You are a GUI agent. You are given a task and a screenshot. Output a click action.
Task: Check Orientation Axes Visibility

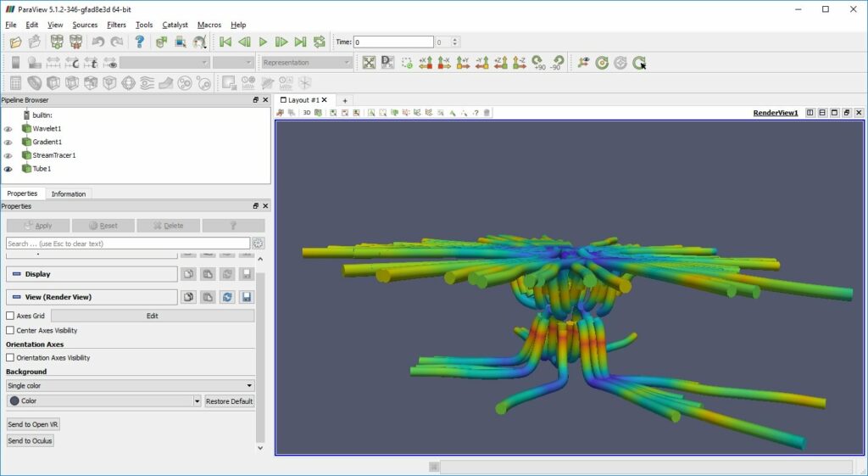click(x=10, y=358)
